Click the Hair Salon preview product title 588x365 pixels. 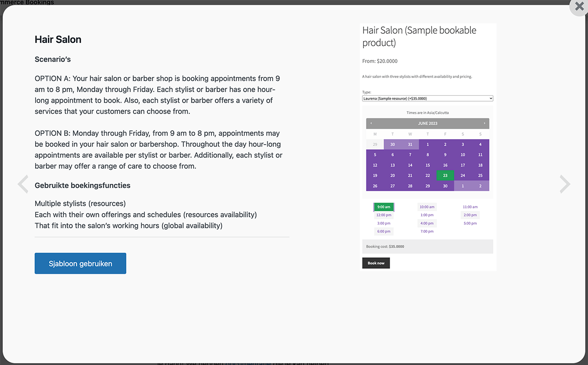(419, 36)
